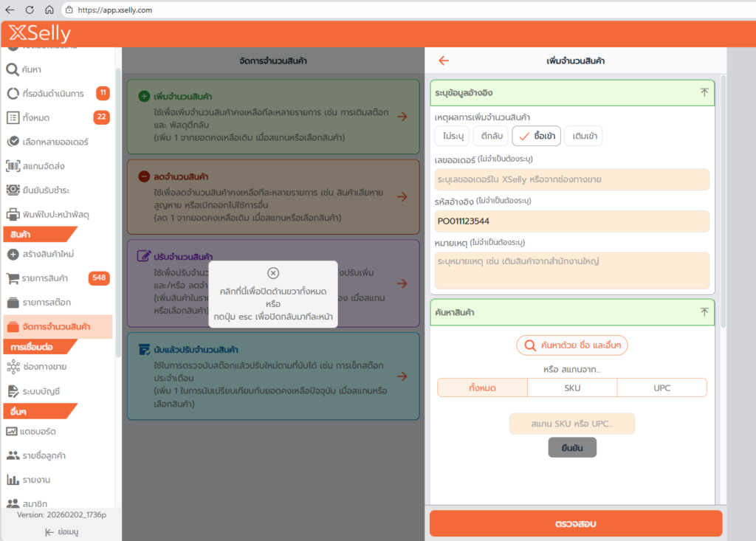Open the sales channels network icon

point(13,367)
